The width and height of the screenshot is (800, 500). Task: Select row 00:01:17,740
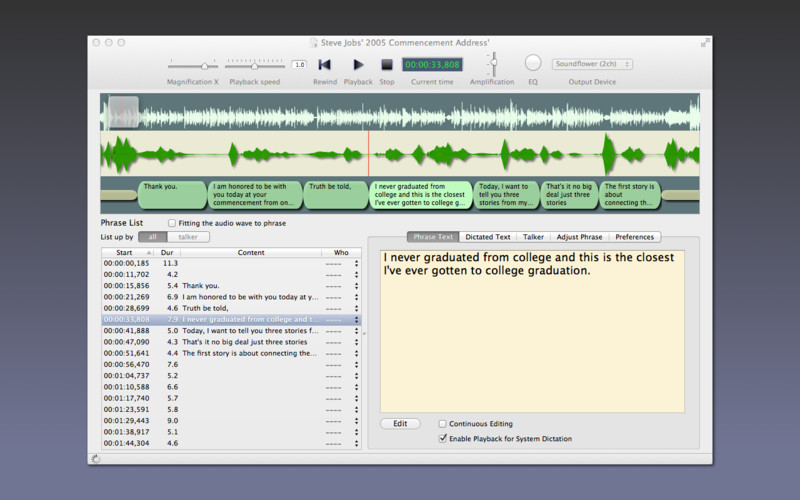point(231,398)
